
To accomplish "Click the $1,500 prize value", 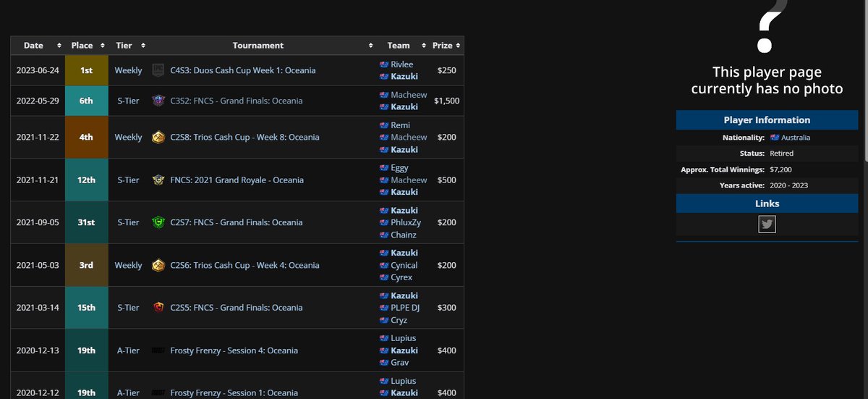I will tap(447, 101).
